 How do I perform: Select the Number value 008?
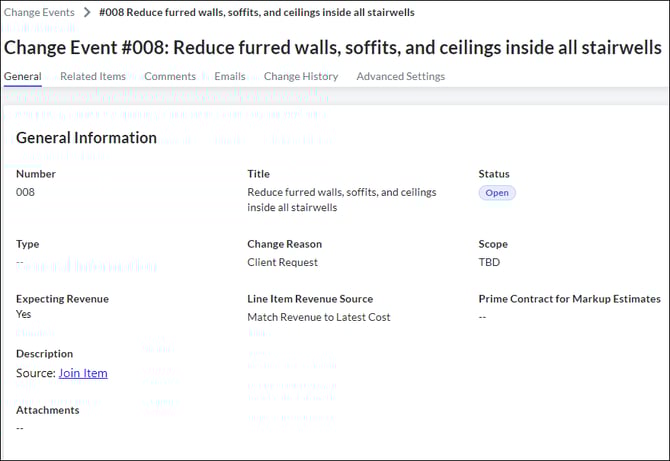[26, 192]
